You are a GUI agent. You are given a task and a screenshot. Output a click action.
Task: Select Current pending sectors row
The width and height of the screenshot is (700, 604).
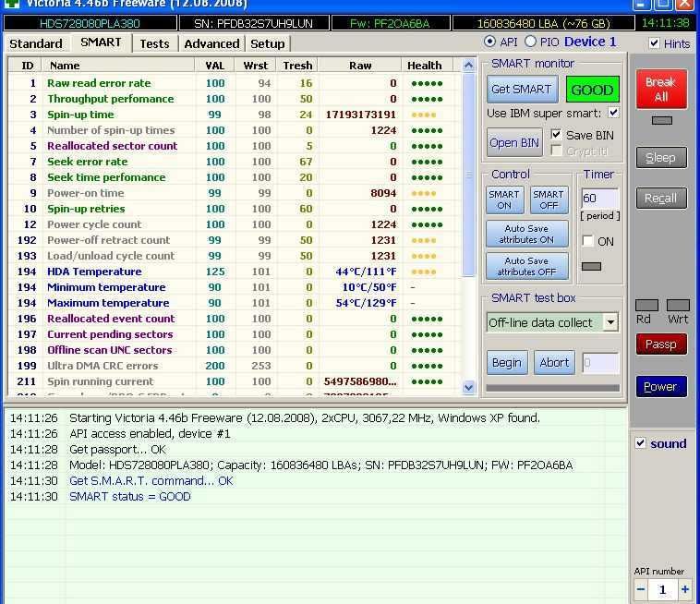[x=235, y=334]
